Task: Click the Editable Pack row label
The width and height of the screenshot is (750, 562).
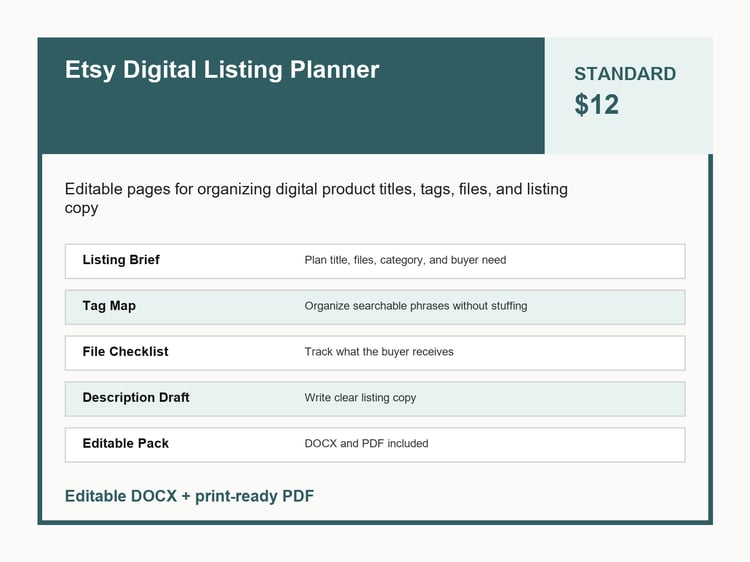Action: click(125, 443)
